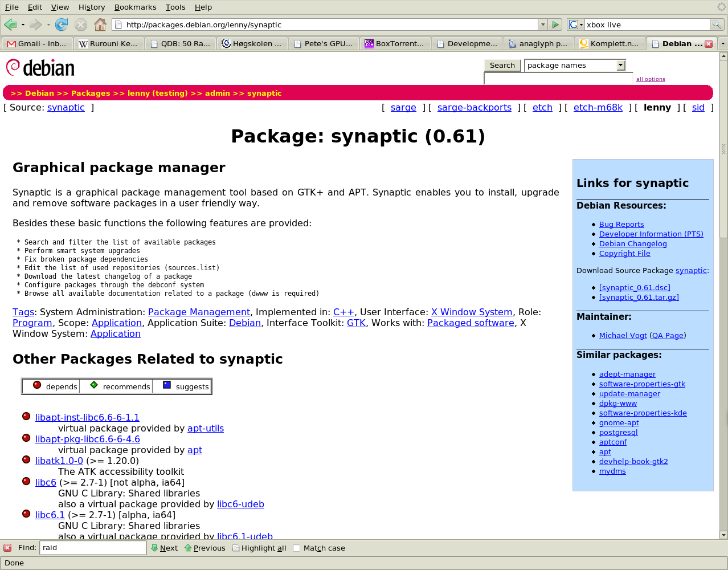Click the Find Previous arrow icon
Viewport: 728px width, 570px height.
pyautogui.click(x=187, y=548)
